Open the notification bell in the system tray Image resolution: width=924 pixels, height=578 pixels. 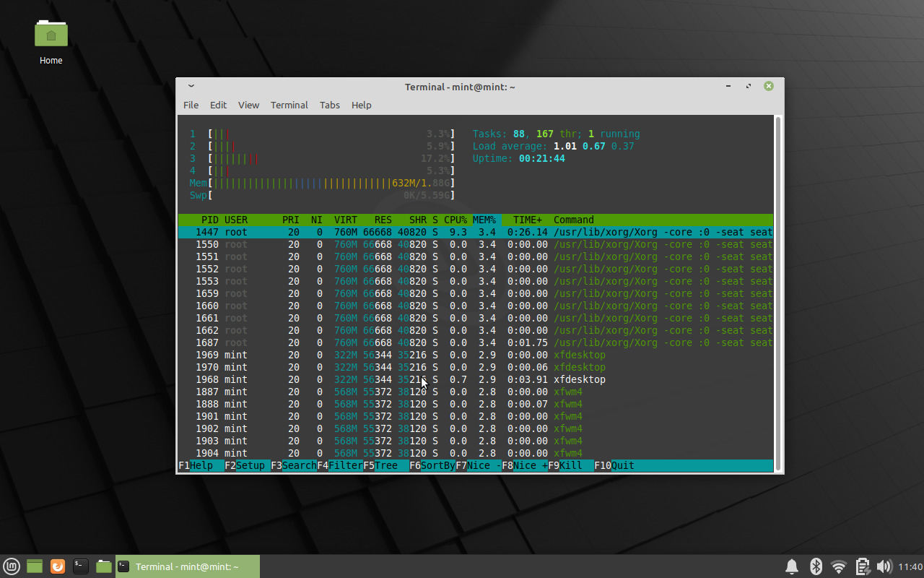pyautogui.click(x=792, y=566)
